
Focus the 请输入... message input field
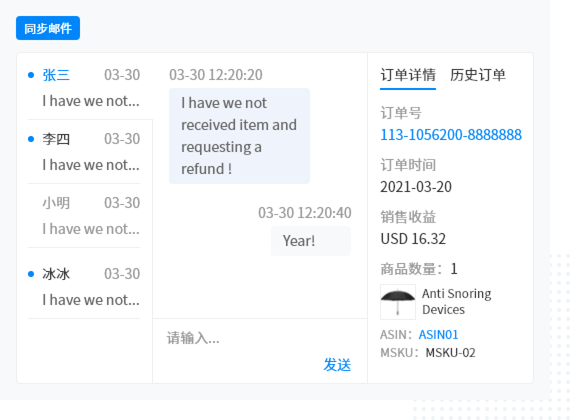tap(260, 338)
